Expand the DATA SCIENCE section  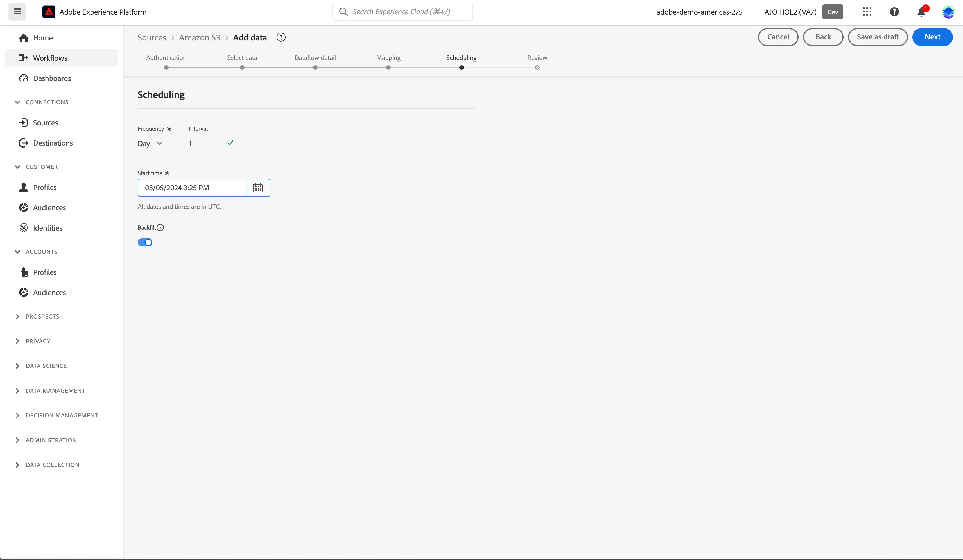41,366
